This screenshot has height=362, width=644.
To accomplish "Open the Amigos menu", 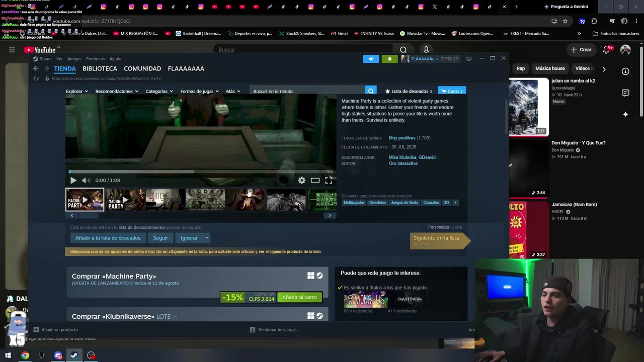I will [74, 59].
